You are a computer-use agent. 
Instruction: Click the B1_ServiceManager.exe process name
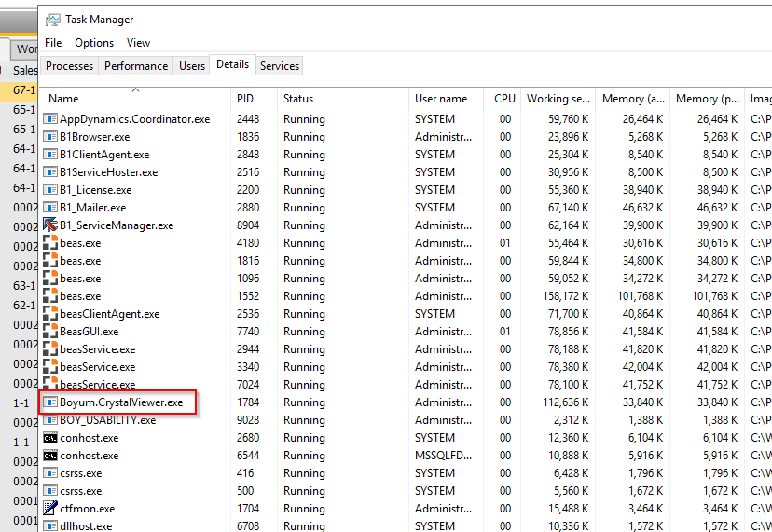pos(117,225)
